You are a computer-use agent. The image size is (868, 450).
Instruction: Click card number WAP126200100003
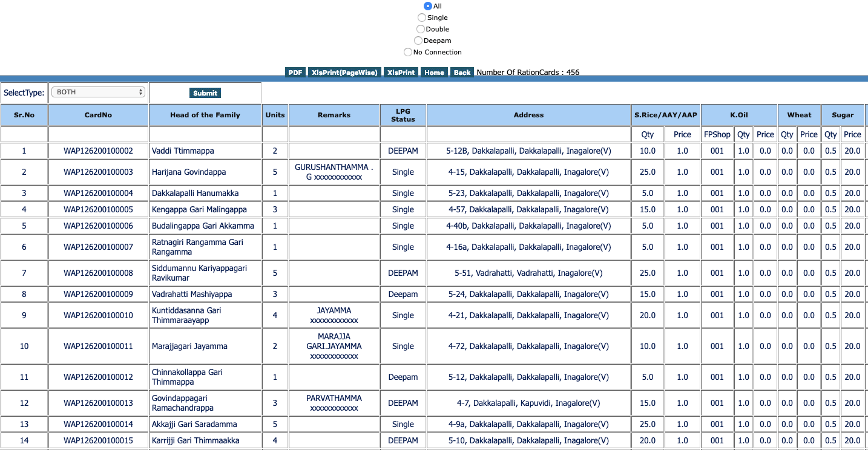tap(99, 172)
